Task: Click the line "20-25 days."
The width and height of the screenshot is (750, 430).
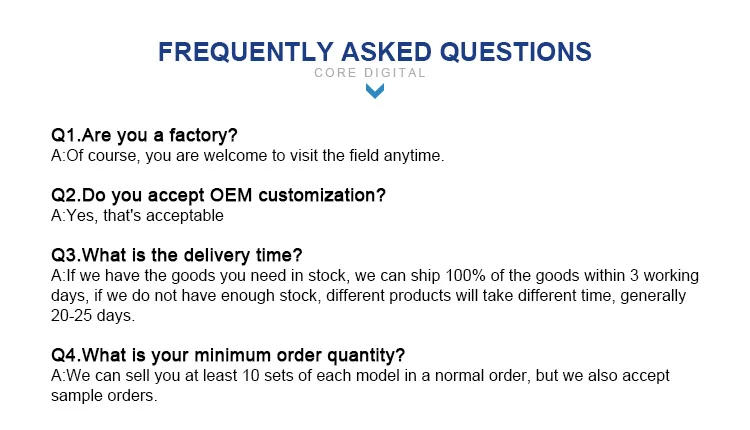Action: 92,315
